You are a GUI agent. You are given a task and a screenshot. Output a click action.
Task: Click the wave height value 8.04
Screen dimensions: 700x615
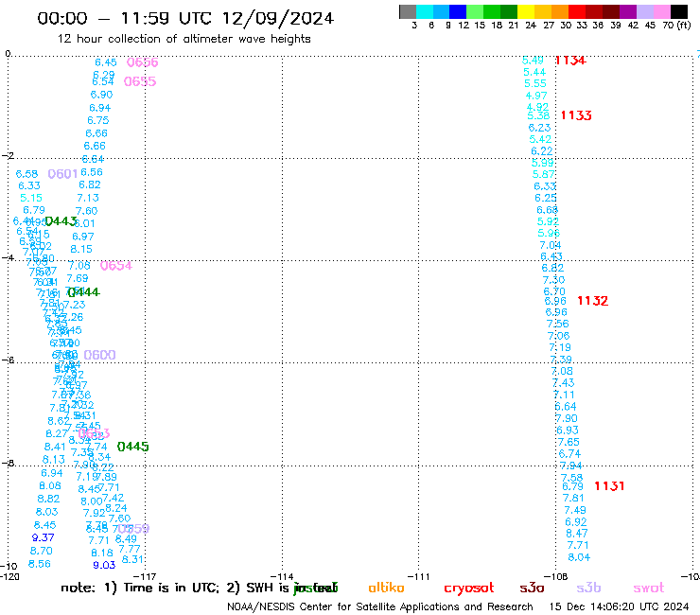[579, 557]
